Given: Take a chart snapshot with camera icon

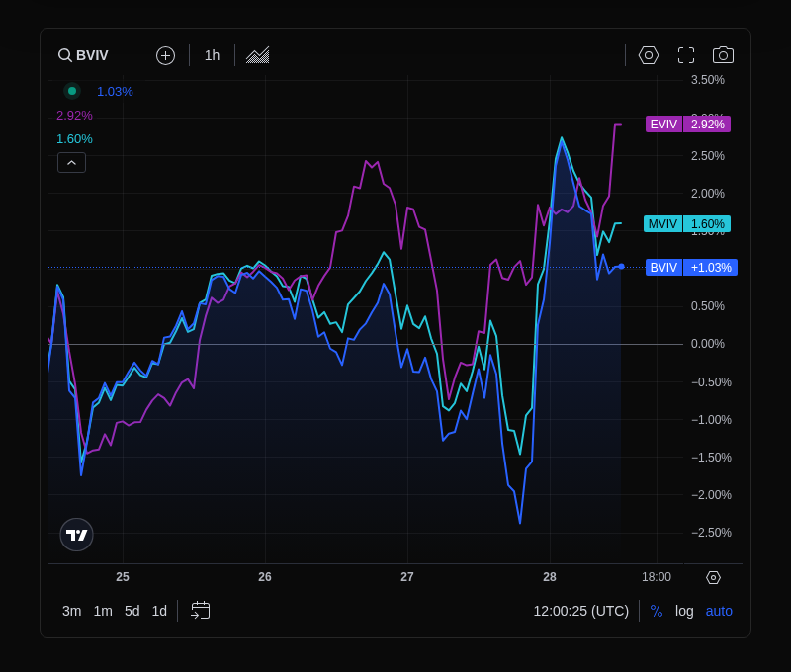Looking at the screenshot, I should pyautogui.click(x=723, y=55).
